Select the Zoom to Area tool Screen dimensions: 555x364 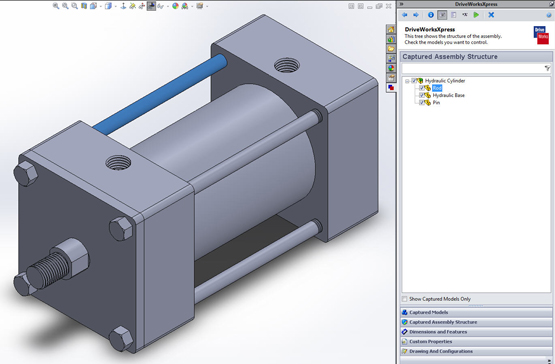65,6
